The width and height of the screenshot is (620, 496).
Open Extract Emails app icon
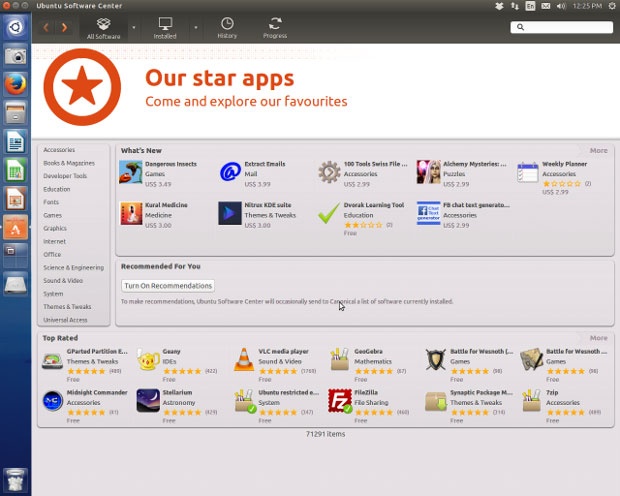(230, 172)
